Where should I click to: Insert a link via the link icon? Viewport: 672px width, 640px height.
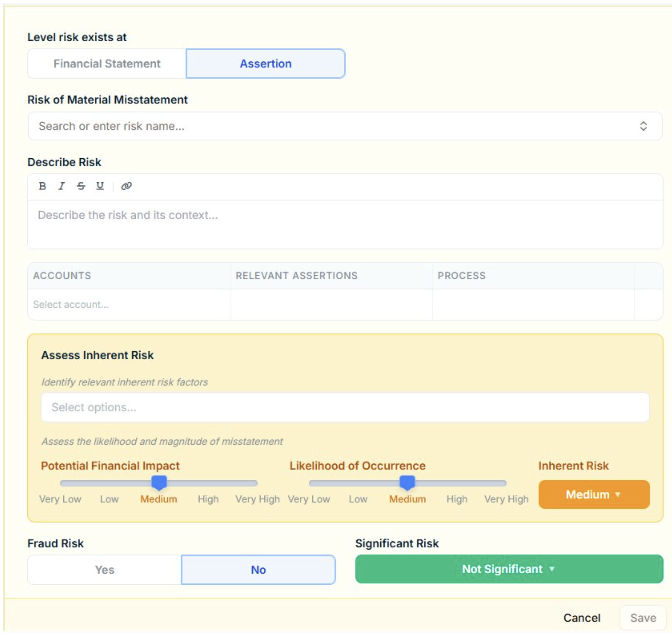[x=127, y=186]
